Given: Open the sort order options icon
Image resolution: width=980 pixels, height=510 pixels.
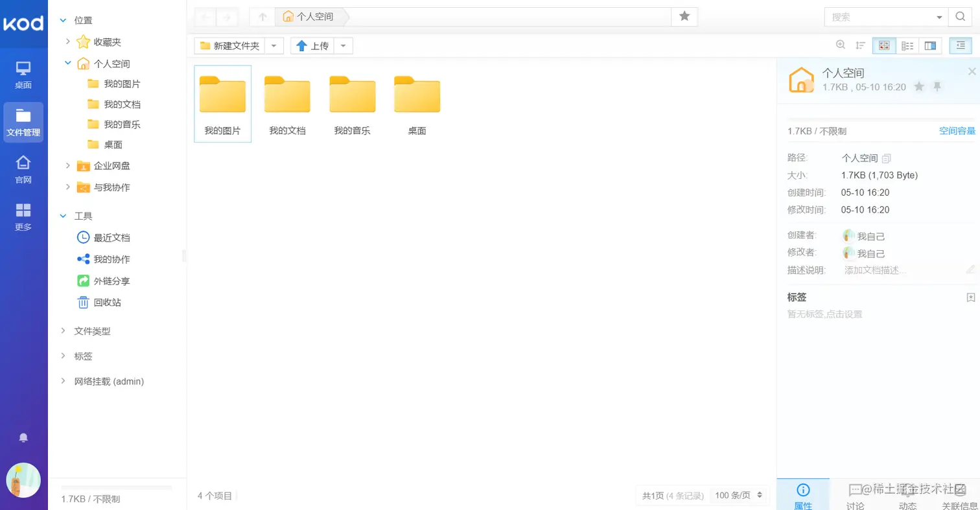Looking at the screenshot, I should click(861, 45).
